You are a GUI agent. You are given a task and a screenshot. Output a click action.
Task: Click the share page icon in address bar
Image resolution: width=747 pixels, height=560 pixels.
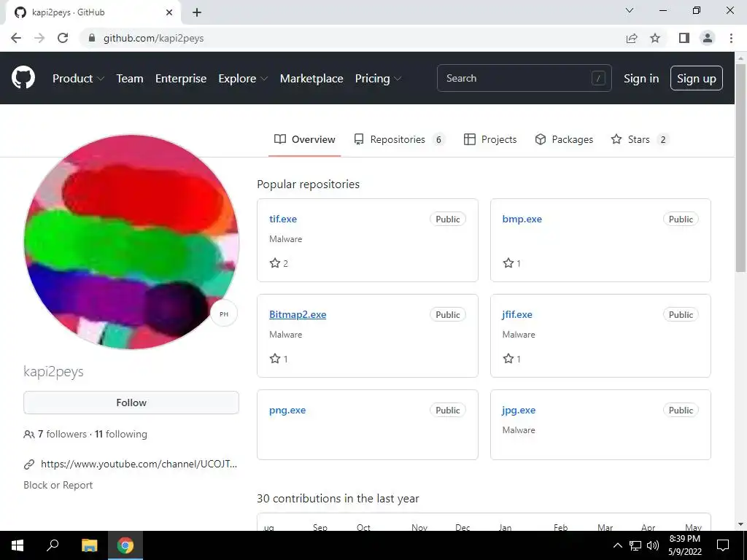[x=632, y=38]
